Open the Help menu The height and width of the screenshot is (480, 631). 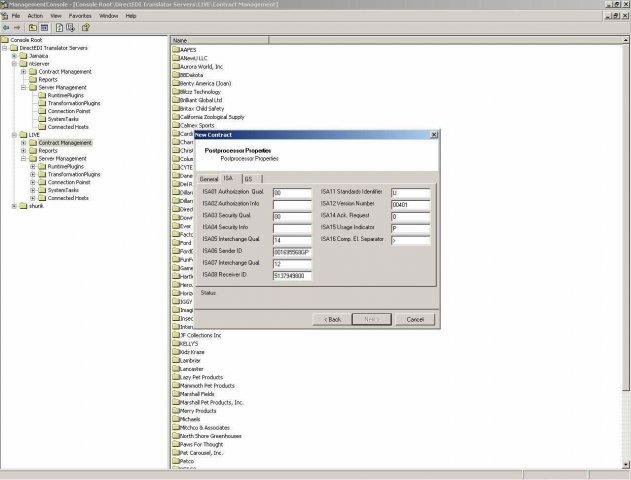pos(131,16)
